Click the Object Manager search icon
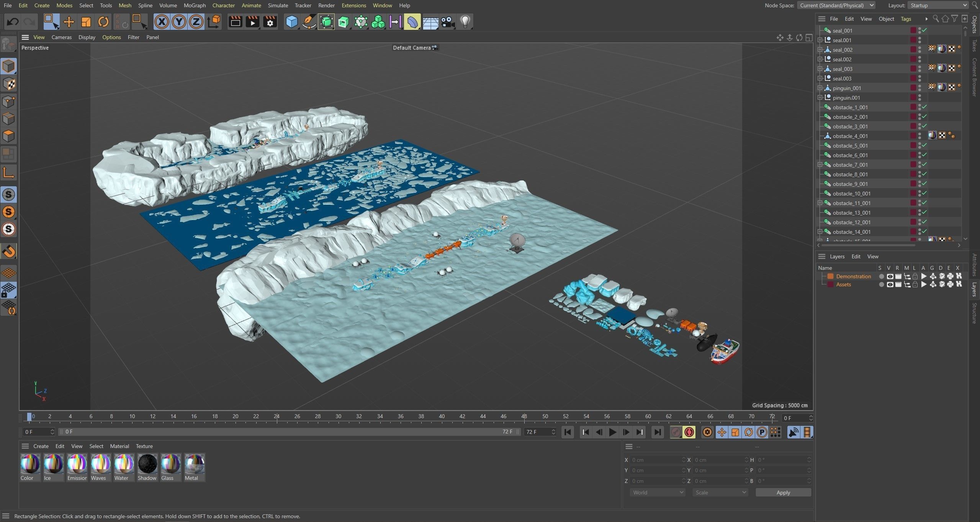Image resolution: width=980 pixels, height=522 pixels. [936, 19]
